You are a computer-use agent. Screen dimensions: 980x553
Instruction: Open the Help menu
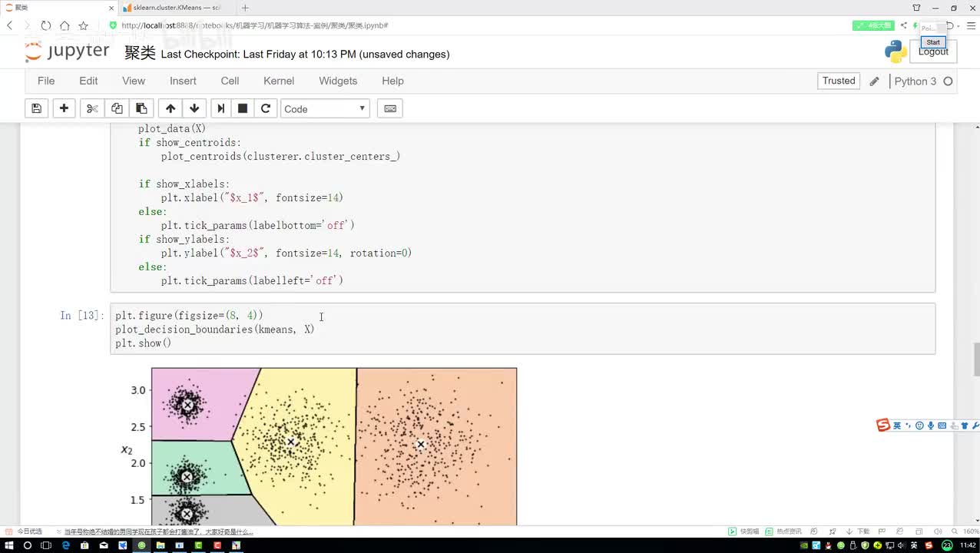(392, 81)
